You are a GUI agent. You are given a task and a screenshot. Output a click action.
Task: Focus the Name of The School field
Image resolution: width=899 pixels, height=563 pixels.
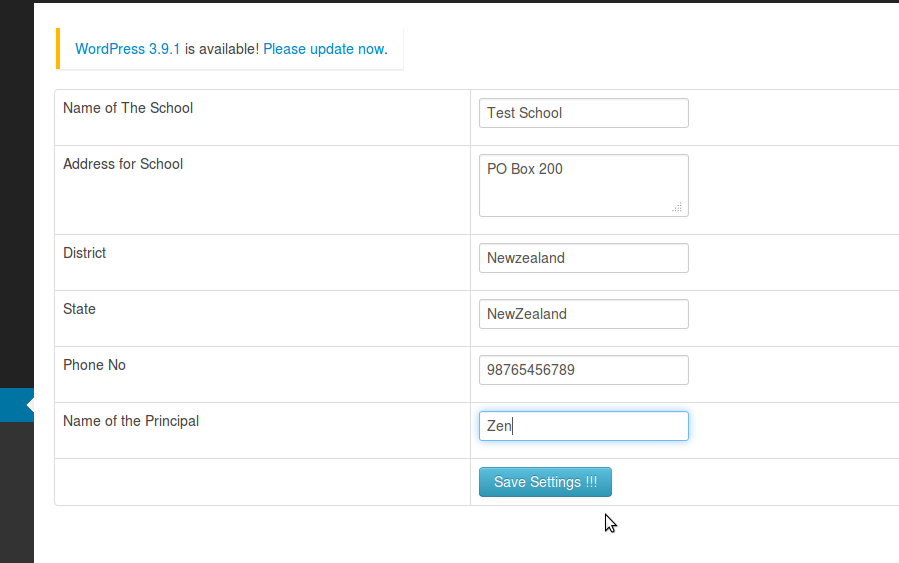583,113
